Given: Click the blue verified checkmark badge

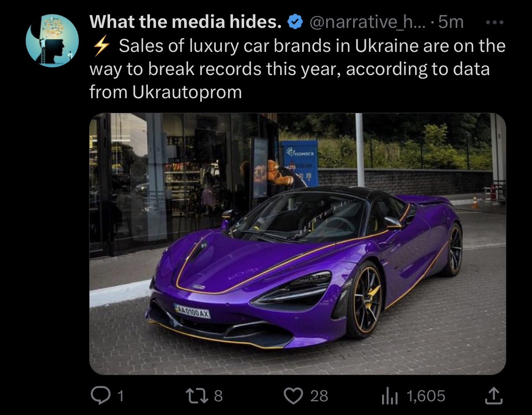Looking at the screenshot, I should pyautogui.click(x=295, y=21).
